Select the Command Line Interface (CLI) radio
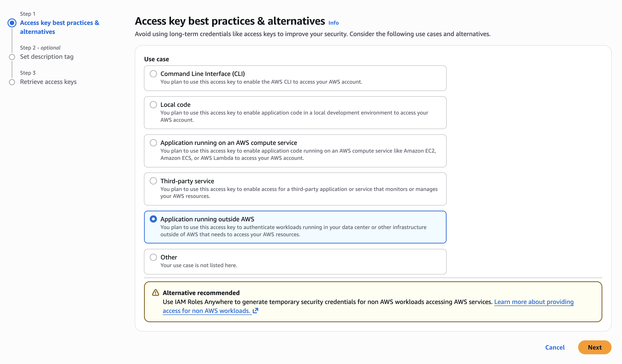The width and height of the screenshot is (622, 364). pyautogui.click(x=153, y=74)
